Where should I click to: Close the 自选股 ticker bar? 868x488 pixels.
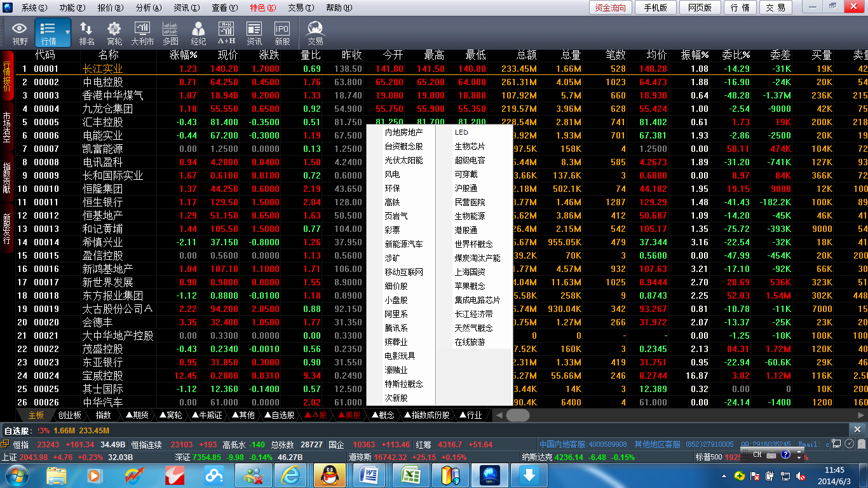pyautogui.click(x=857, y=430)
